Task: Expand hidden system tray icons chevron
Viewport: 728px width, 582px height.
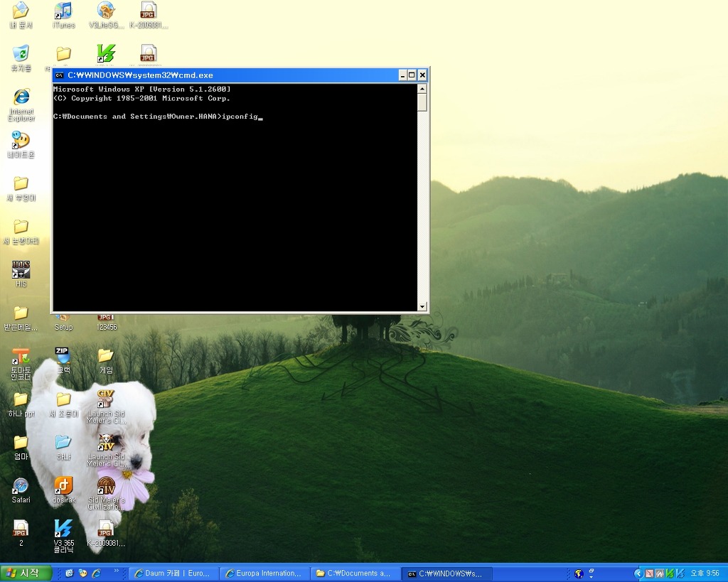Action: point(639,573)
